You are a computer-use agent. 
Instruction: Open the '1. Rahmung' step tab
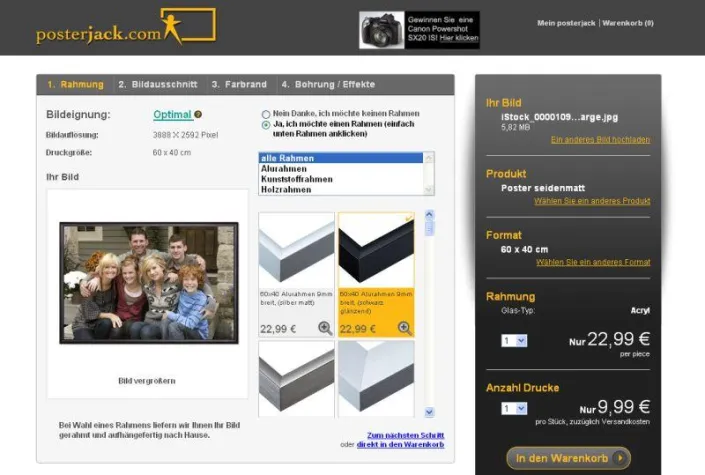click(x=76, y=85)
